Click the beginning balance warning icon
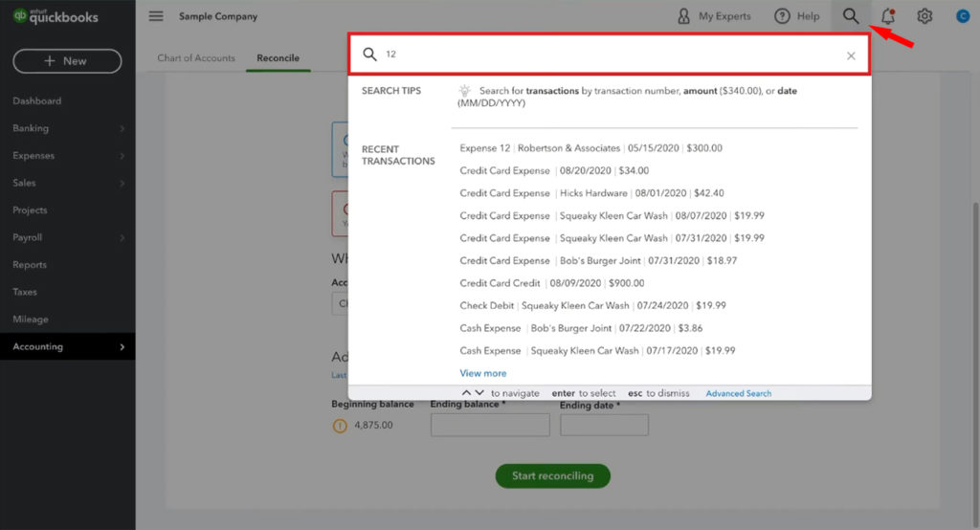Viewport: 980px width, 530px height. tap(340, 426)
